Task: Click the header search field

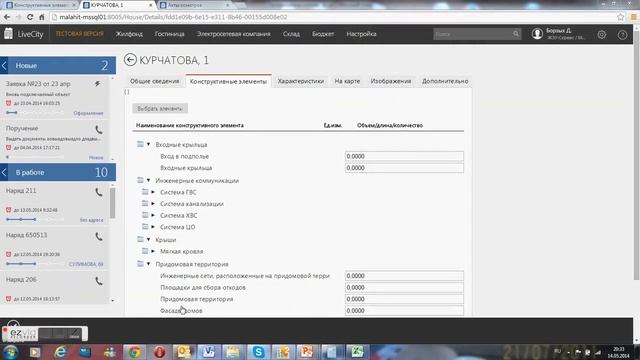Action: tap(472, 34)
